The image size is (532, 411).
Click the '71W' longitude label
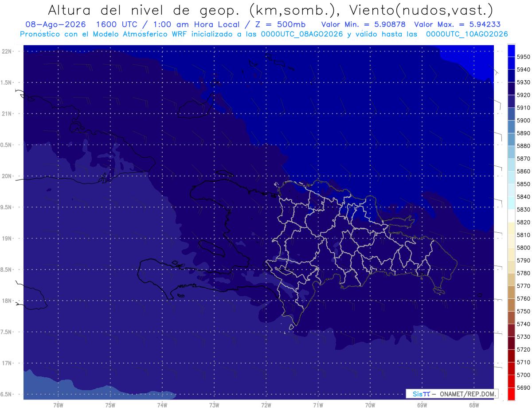[x=318, y=405]
